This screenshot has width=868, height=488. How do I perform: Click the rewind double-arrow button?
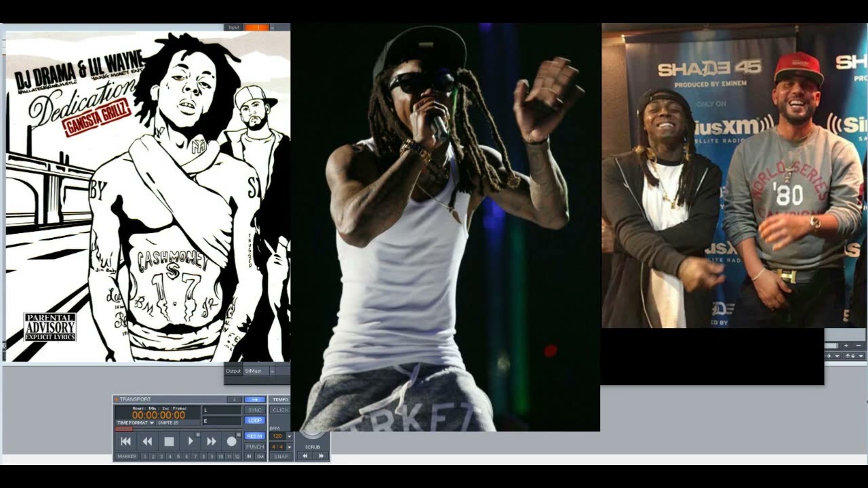[x=147, y=441]
